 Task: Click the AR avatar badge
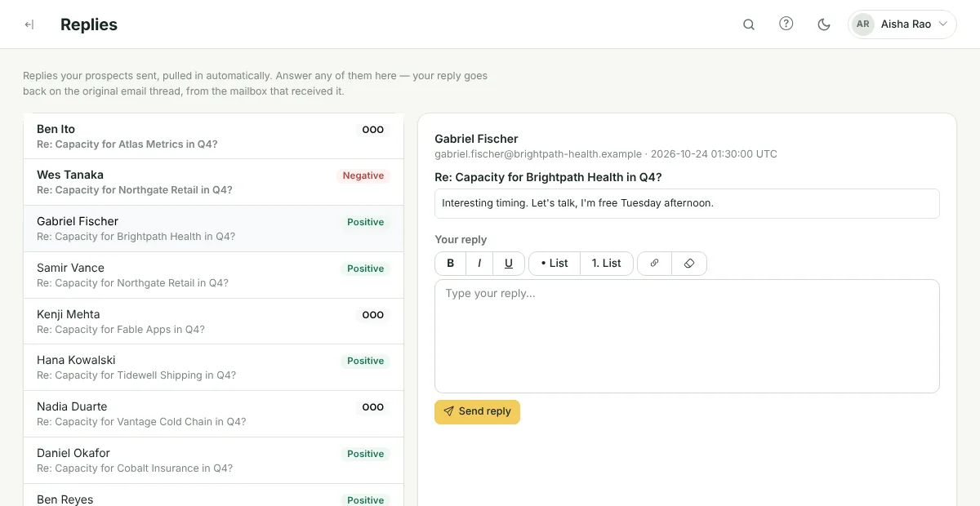click(863, 24)
